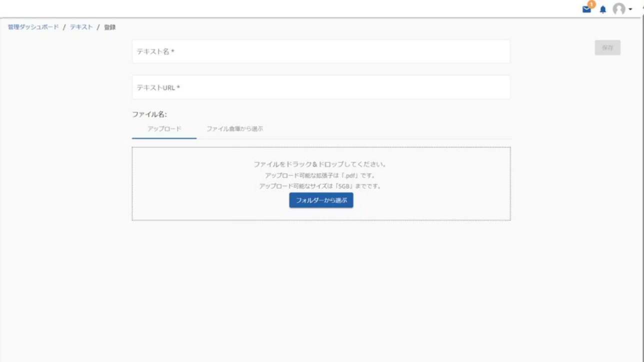Go to 管理ダッシュボード breadcrumb link
Viewport: 644px width, 362px height.
[x=33, y=27]
